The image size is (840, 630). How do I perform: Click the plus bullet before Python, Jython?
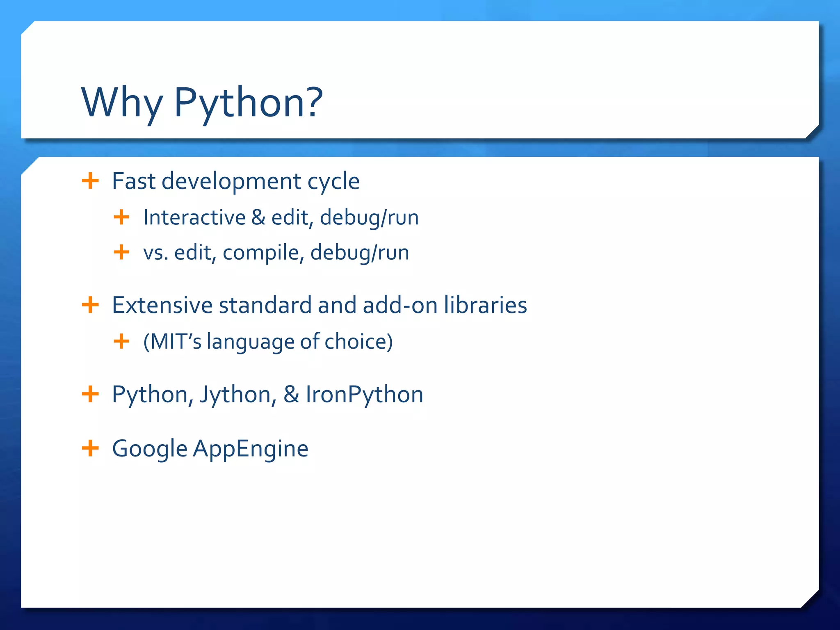tap(90, 394)
